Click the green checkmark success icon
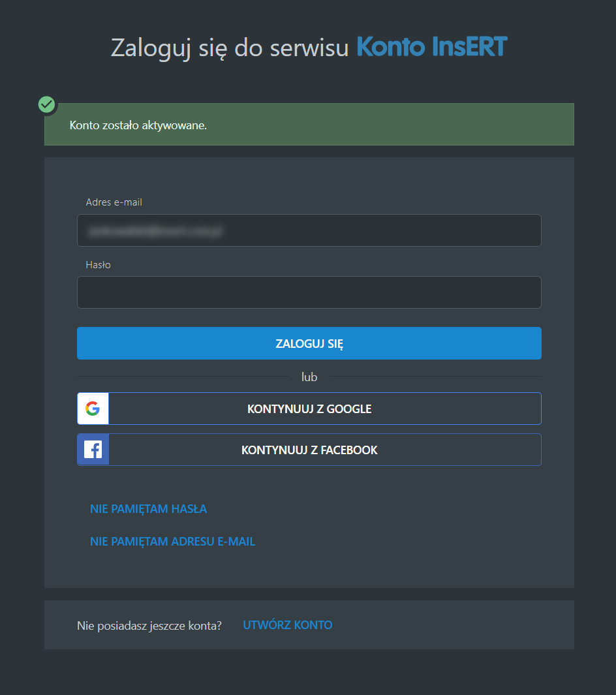The image size is (616, 695). (x=46, y=104)
